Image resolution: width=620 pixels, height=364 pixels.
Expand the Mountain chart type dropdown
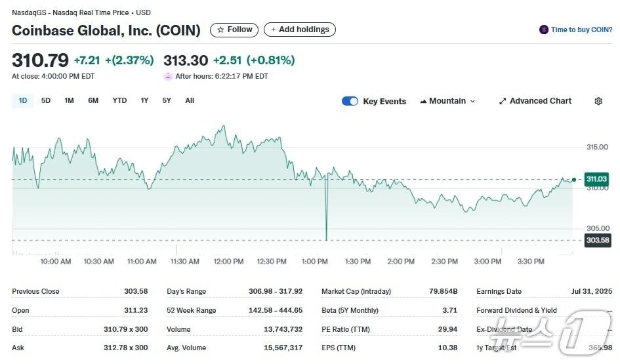[472, 101]
